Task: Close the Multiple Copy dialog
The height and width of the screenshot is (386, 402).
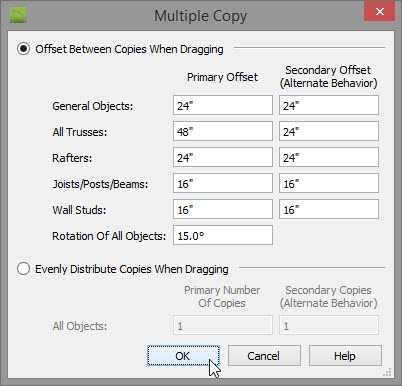Action: pyautogui.click(x=379, y=11)
